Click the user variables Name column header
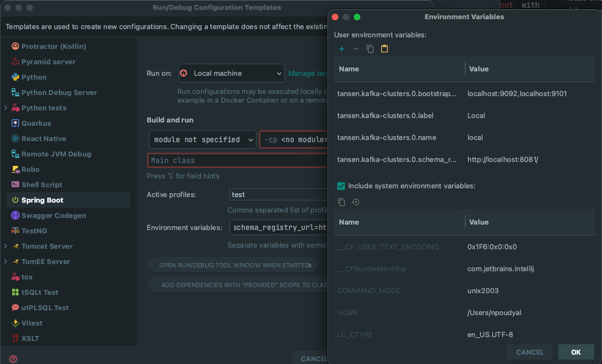This screenshot has height=364, width=602. tap(399, 69)
